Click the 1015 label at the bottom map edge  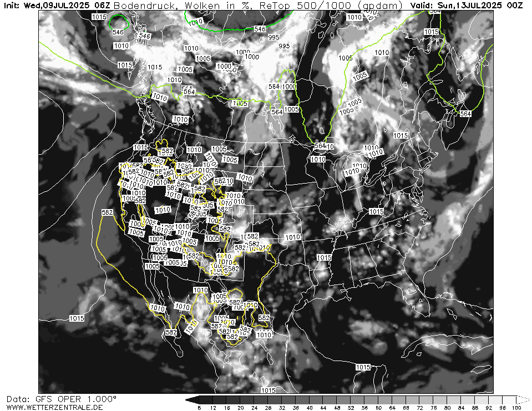tap(268, 390)
